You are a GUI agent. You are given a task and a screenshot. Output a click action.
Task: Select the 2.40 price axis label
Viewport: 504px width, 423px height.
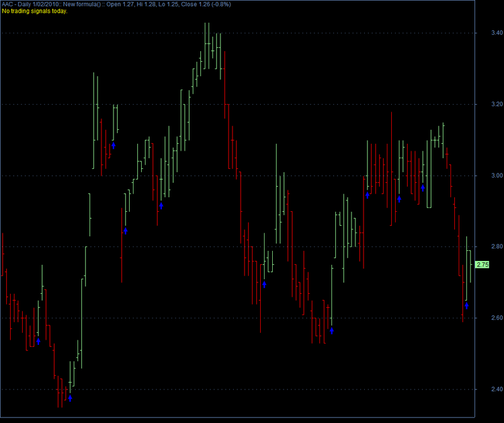coord(497,389)
